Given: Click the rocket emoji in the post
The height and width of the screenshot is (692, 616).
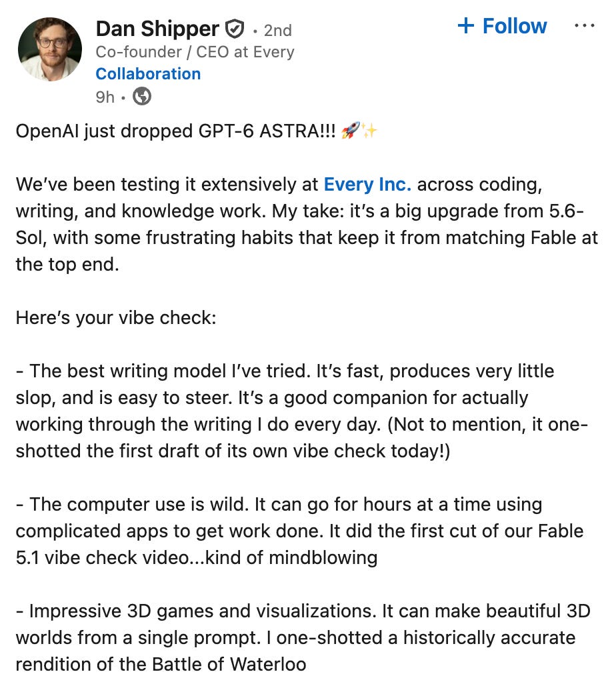Looking at the screenshot, I should 351,131.
